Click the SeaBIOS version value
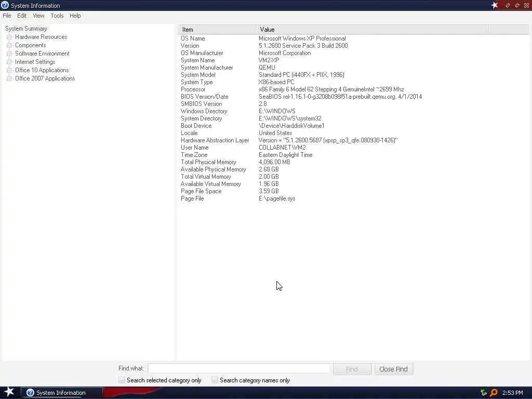The width and height of the screenshot is (532, 399). click(x=340, y=97)
